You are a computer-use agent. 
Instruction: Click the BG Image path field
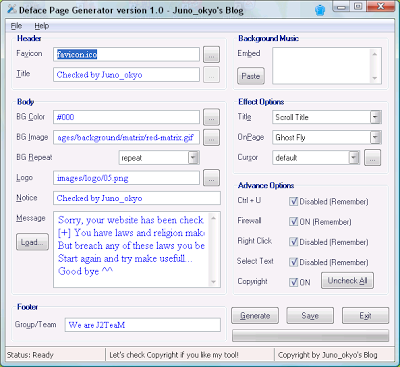pos(126,137)
